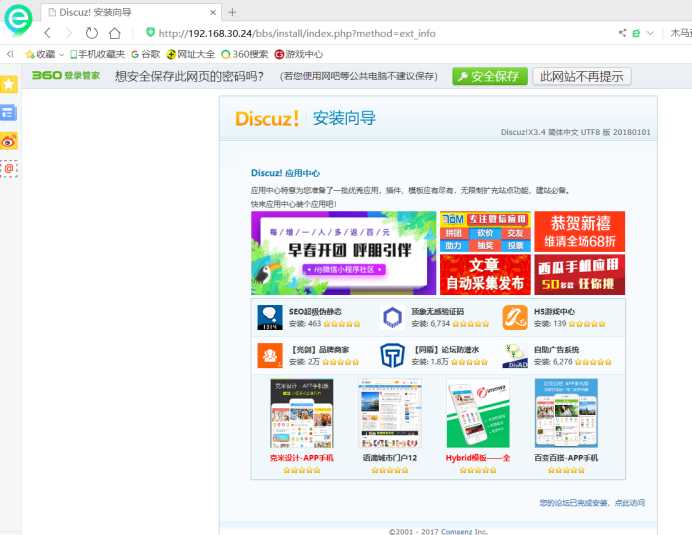Open the 迪恩城市门户12 template thumbnail
The image size is (692, 535).
(x=390, y=413)
